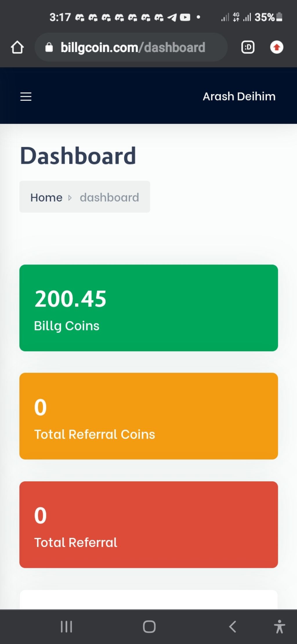Open the green Billg Coins card
The height and width of the screenshot is (644, 297).
(x=148, y=308)
